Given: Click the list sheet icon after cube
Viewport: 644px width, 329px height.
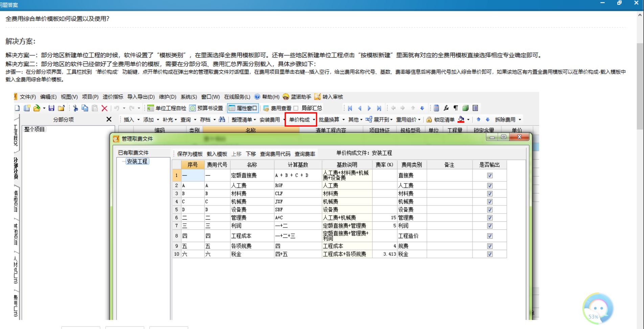Looking at the screenshot, I should tap(475, 108).
